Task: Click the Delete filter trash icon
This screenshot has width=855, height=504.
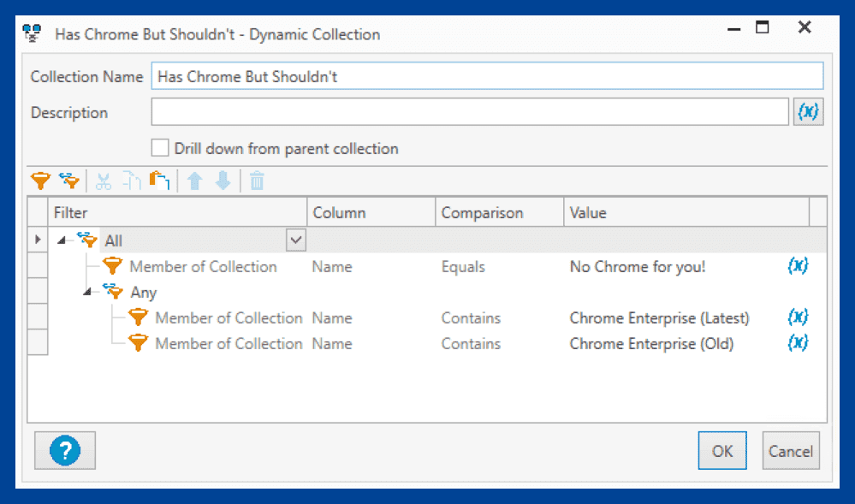Action: (255, 181)
